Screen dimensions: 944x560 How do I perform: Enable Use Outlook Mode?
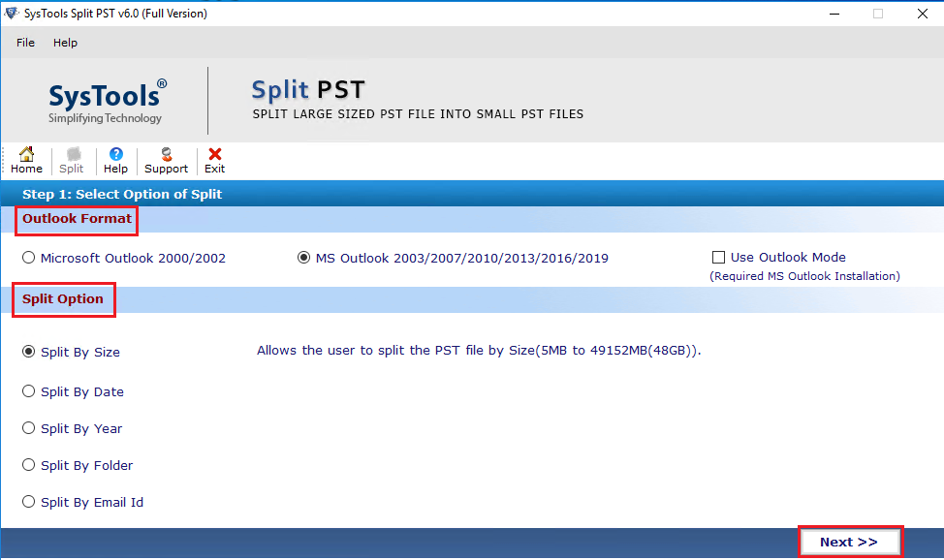coord(718,257)
